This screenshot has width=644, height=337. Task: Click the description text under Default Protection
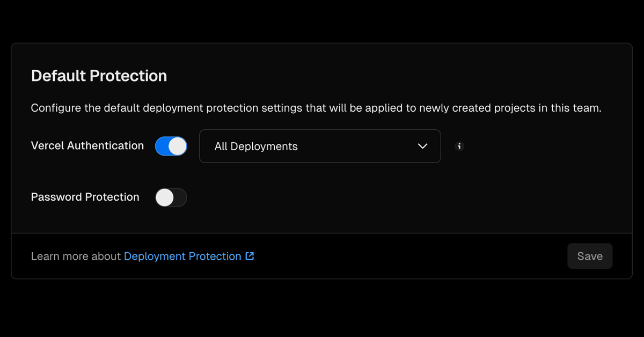click(316, 108)
